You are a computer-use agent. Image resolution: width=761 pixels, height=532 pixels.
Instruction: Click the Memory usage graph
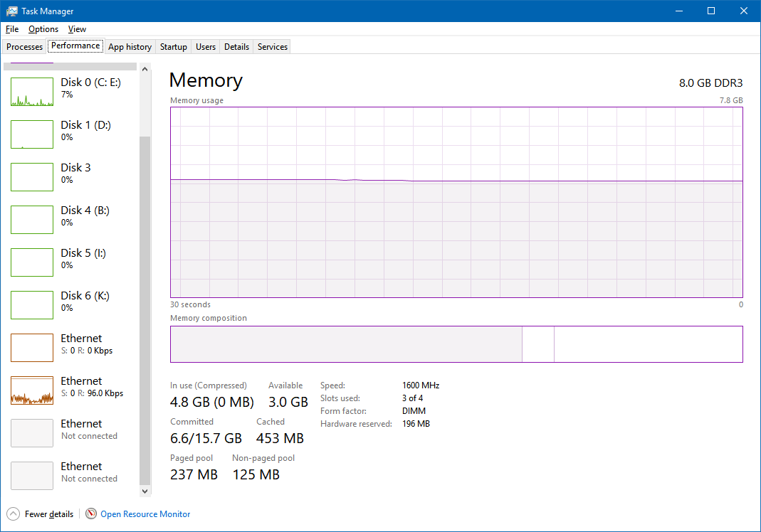click(456, 202)
